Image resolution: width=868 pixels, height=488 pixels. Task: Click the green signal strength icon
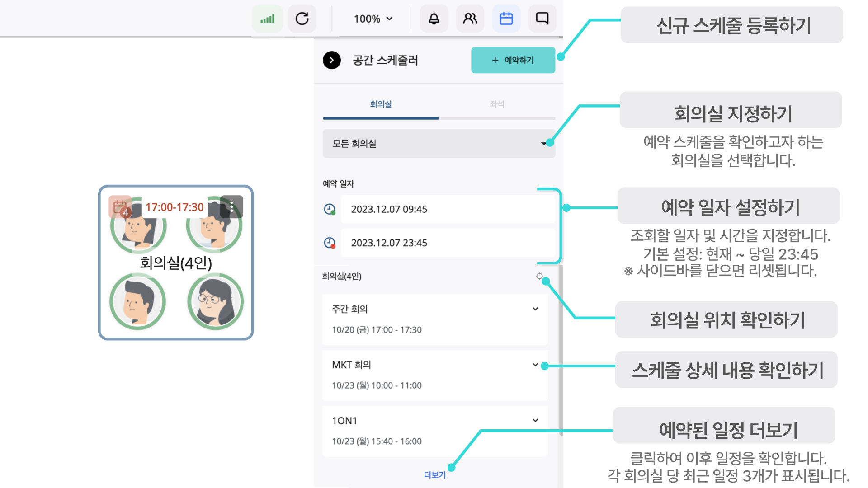[x=267, y=19]
